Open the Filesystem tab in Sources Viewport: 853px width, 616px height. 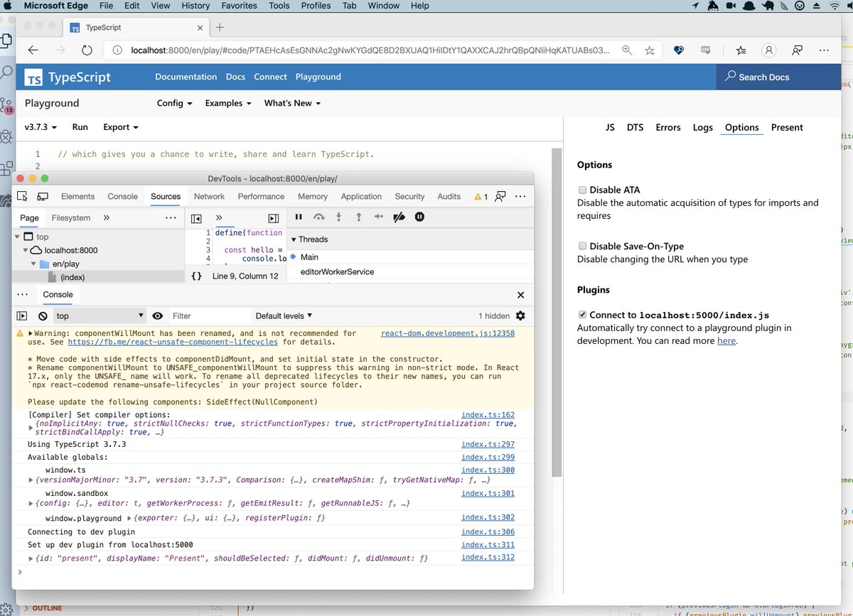click(71, 218)
